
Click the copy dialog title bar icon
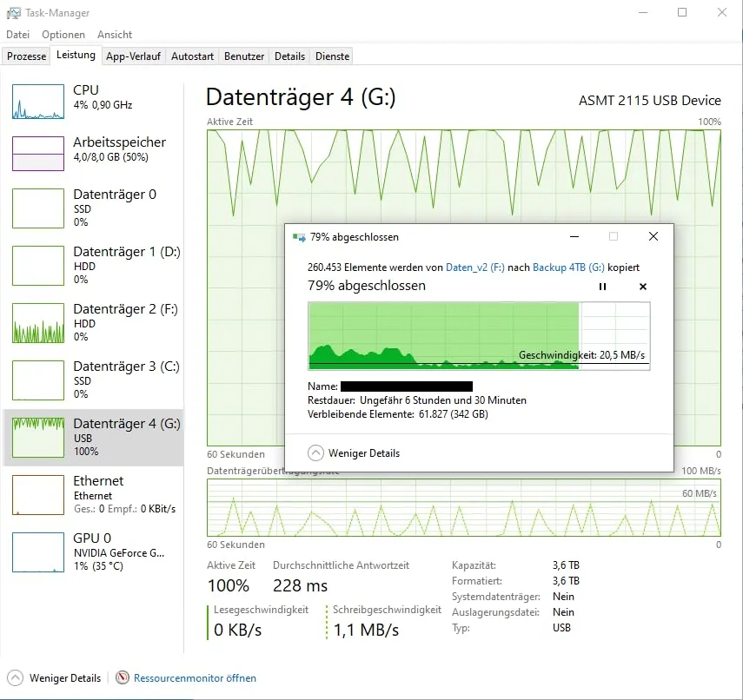[x=299, y=237]
